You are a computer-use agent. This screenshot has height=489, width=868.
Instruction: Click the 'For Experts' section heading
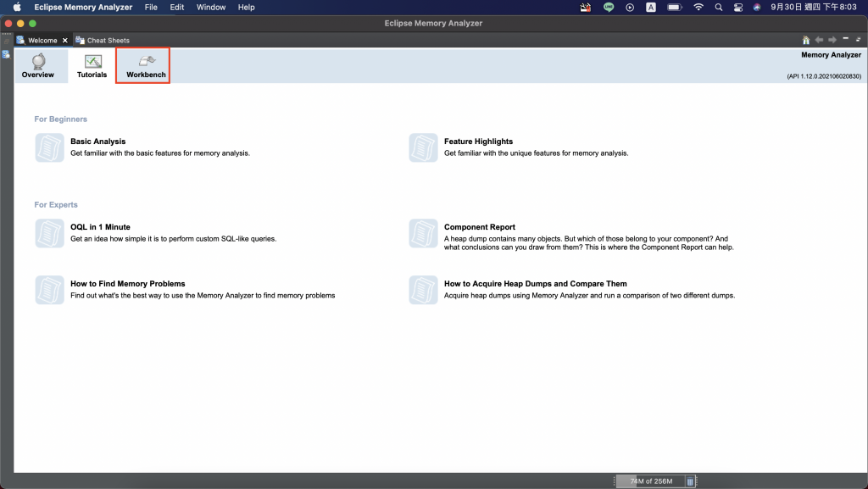click(x=56, y=205)
